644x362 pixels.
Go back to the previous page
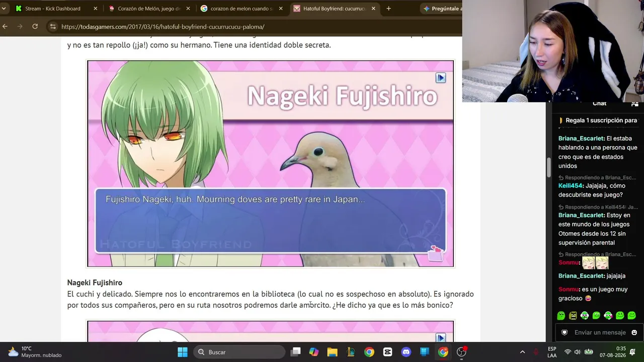5,26
